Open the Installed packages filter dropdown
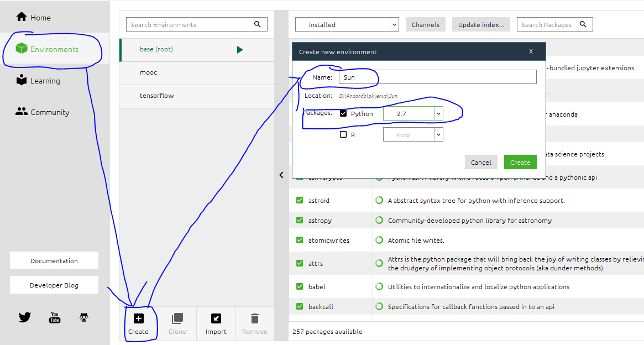Viewport: 644px width, 345px height. (x=347, y=25)
